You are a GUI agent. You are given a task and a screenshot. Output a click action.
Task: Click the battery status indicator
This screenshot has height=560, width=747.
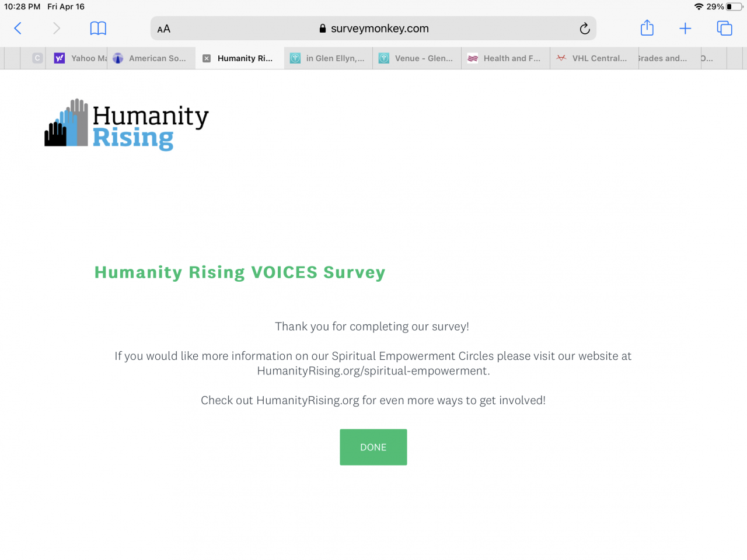pyautogui.click(x=734, y=7)
